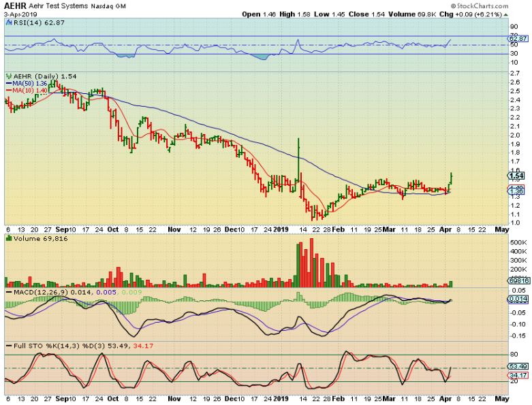Click the RSI 62.87 value tag
This screenshot has width=532, height=405.
[518, 39]
